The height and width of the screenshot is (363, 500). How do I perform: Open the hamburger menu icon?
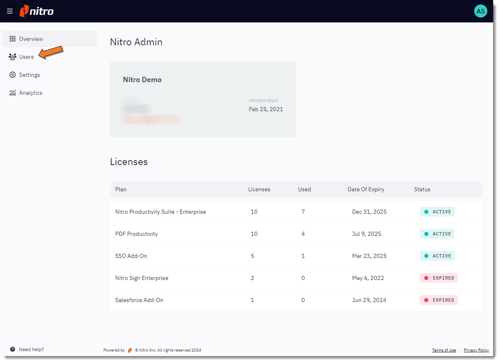click(10, 11)
